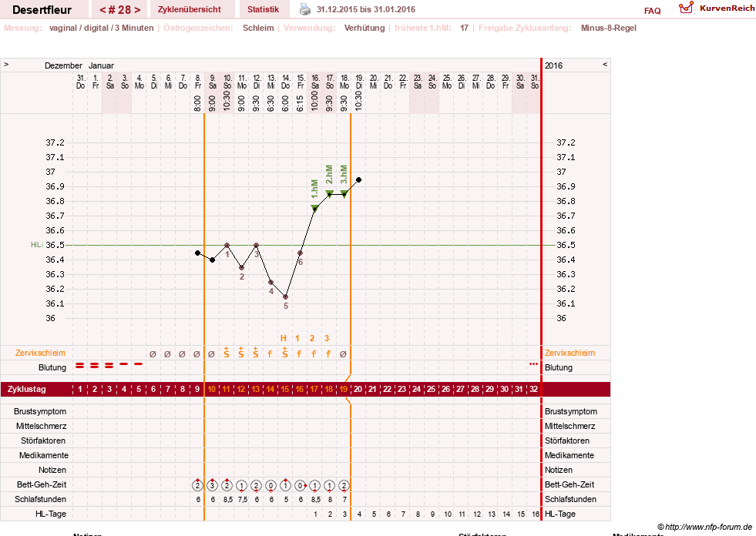Expand chart with left > arrow
The width and height of the screenshot is (756, 536).
click(6, 64)
